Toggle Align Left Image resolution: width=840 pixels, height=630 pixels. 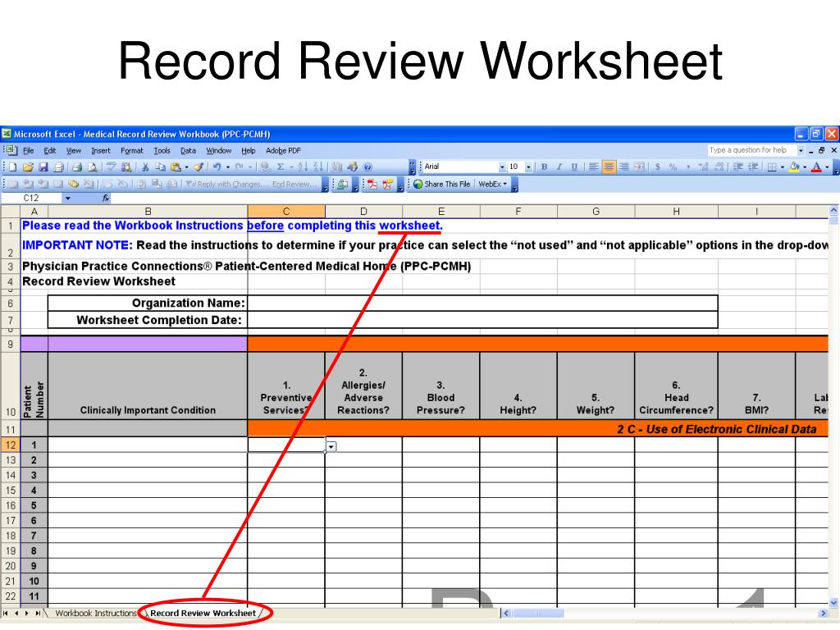(594, 167)
